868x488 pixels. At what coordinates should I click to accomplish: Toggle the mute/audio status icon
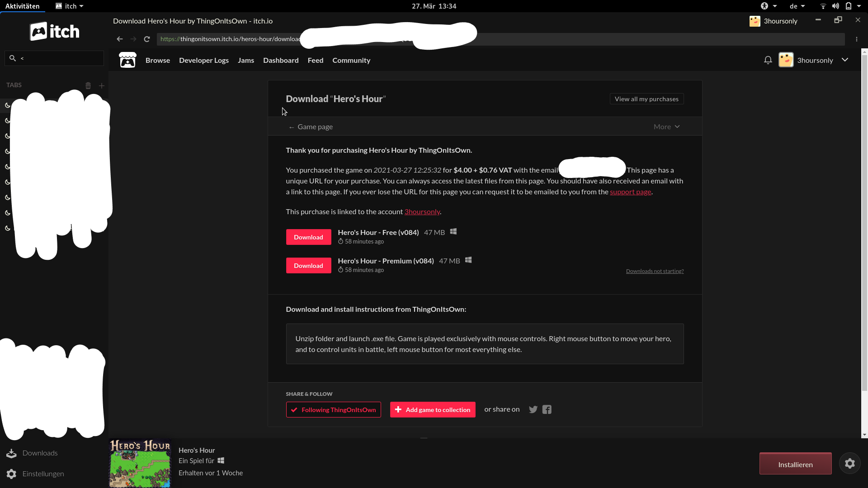coord(835,6)
